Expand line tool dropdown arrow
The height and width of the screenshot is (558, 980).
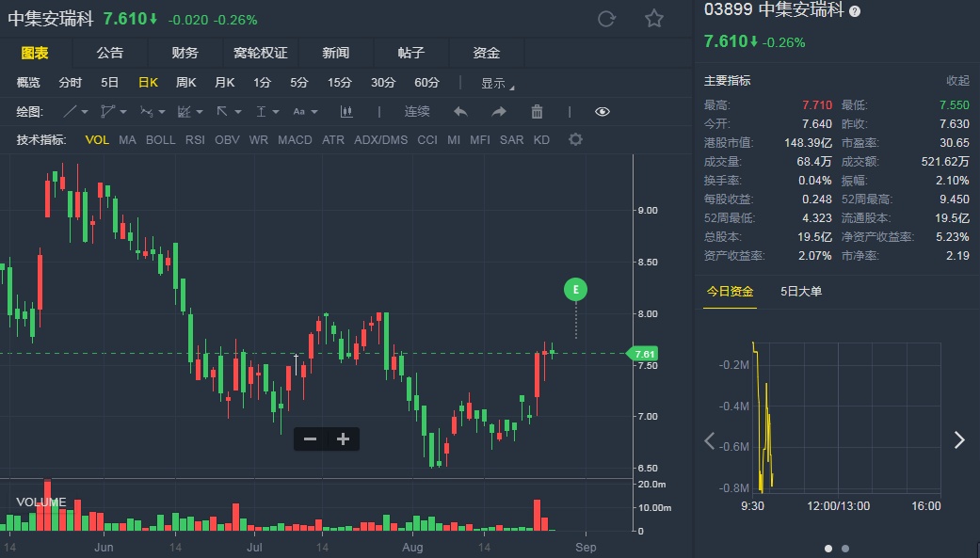(x=85, y=113)
